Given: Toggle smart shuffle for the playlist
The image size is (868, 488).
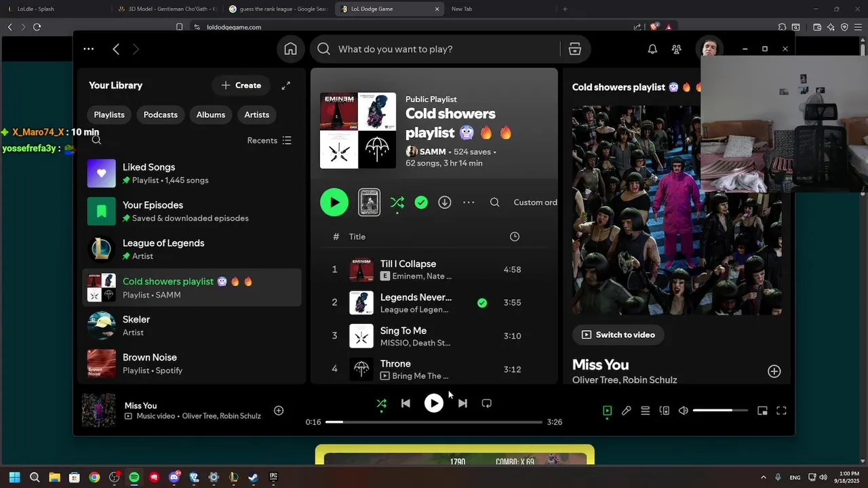Looking at the screenshot, I should (397, 202).
